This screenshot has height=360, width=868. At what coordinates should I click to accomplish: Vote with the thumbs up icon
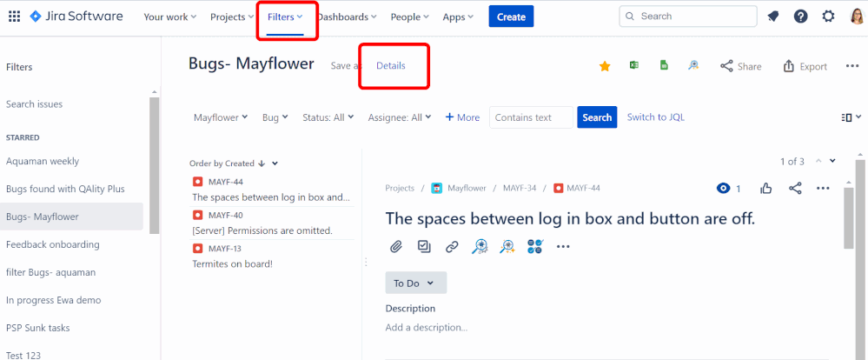pyautogui.click(x=766, y=189)
